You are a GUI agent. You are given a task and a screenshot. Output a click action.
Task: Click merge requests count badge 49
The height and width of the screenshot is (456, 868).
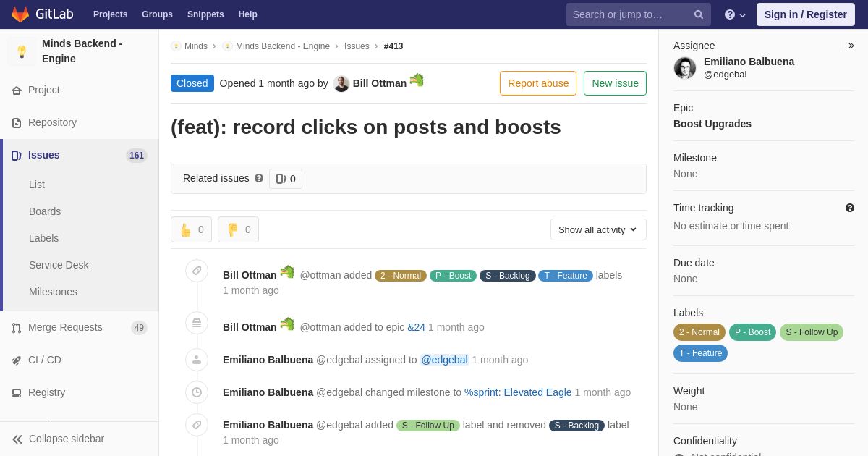(x=139, y=328)
